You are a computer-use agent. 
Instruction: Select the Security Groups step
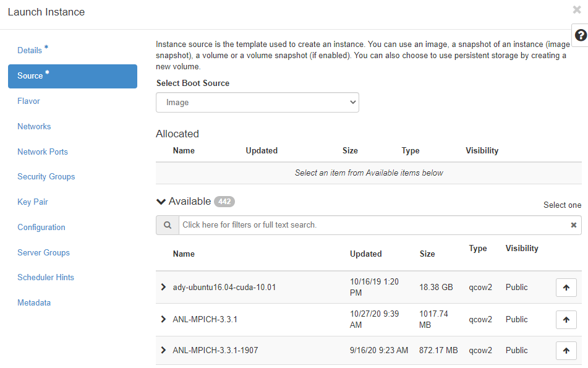point(46,177)
